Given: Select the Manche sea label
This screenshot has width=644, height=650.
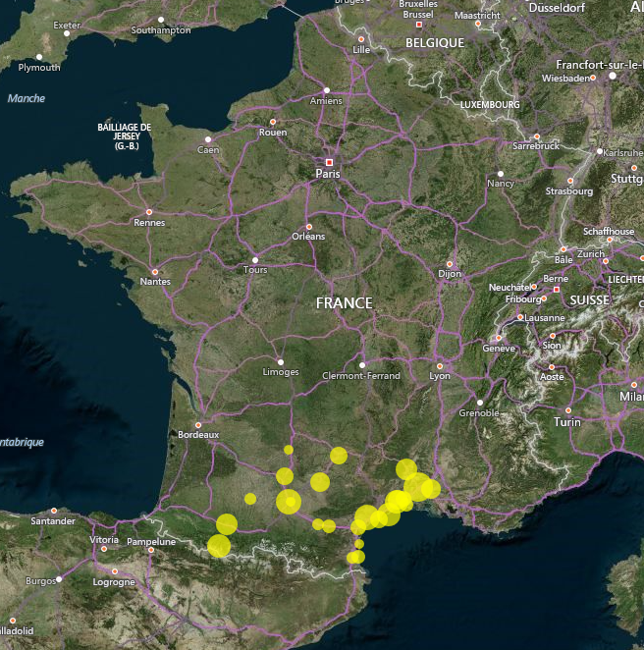Looking at the screenshot, I should [x=27, y=98].
